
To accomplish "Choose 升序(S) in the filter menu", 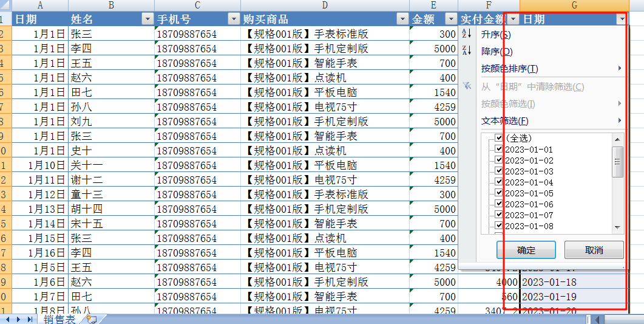I will 496,35.
